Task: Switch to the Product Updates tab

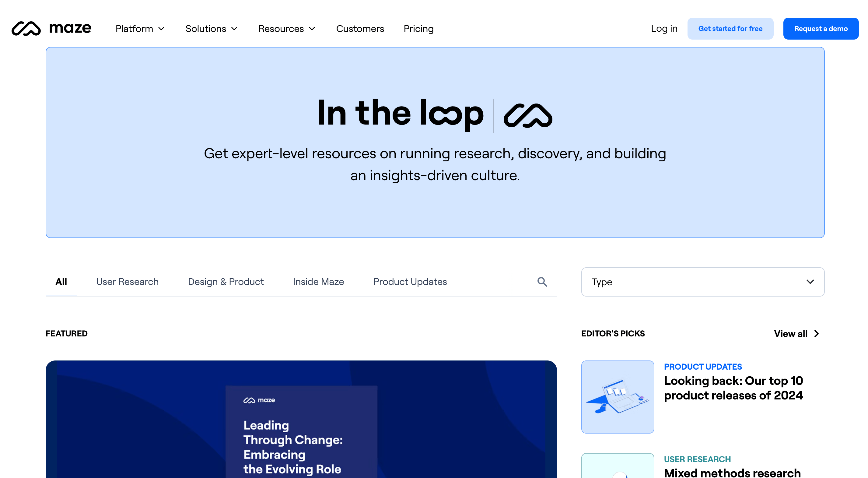Action: click(410, 282)
